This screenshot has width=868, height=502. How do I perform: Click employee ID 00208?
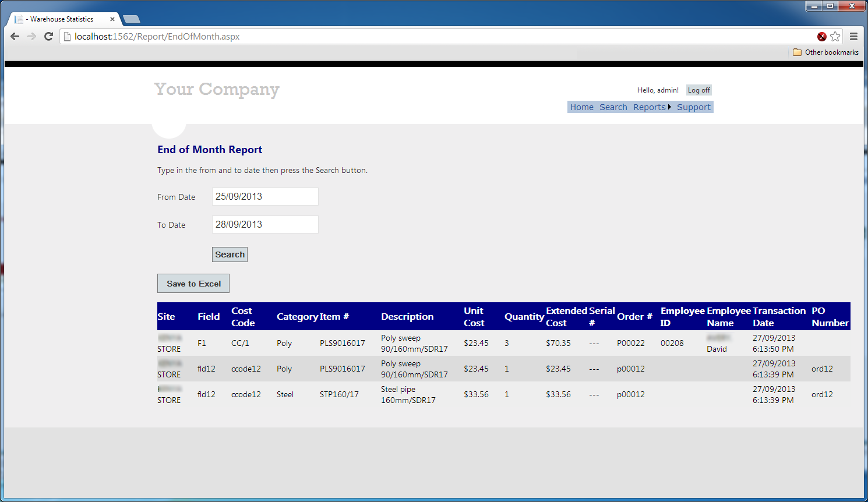pyautogui.click(x=672, y=343)
